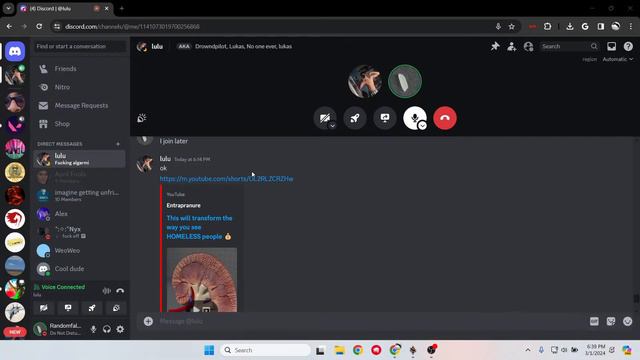Screen dimensions: 640x360
Task: Deafen with headphones icon in user panel
Action: 107,329
